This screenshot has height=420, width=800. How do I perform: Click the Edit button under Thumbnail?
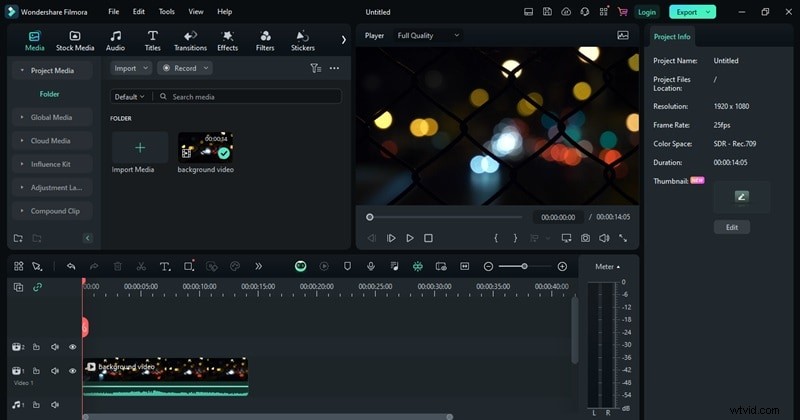731,227
